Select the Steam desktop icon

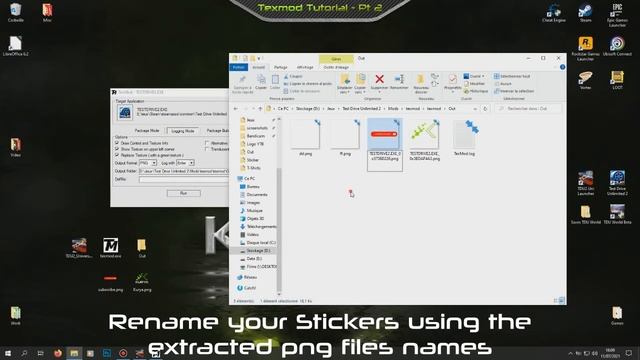[585, 13]
